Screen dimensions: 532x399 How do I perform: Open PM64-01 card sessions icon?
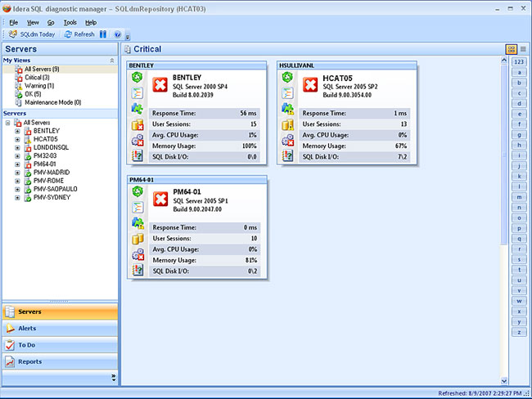point(138,207)
